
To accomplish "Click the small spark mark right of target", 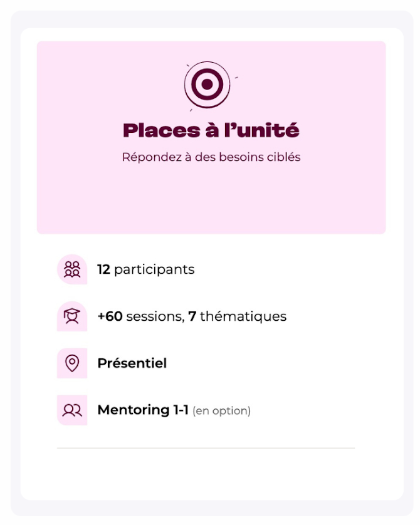I will pos(236,78).
